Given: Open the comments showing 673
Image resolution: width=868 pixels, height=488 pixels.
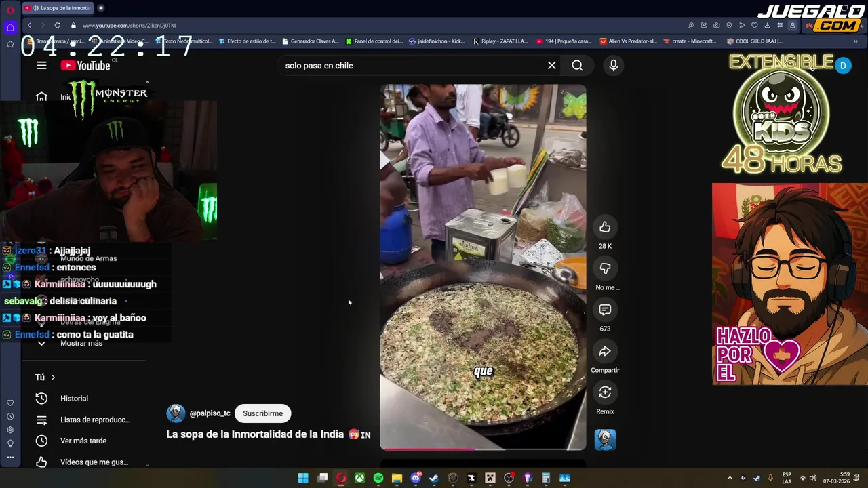Looking at the screenshot, I should coord(605,310).
